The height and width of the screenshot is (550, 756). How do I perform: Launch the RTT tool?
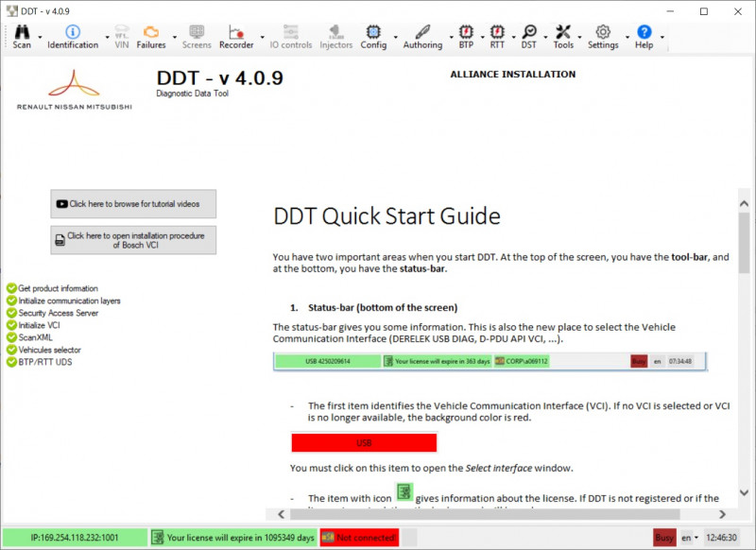[497, 37]
